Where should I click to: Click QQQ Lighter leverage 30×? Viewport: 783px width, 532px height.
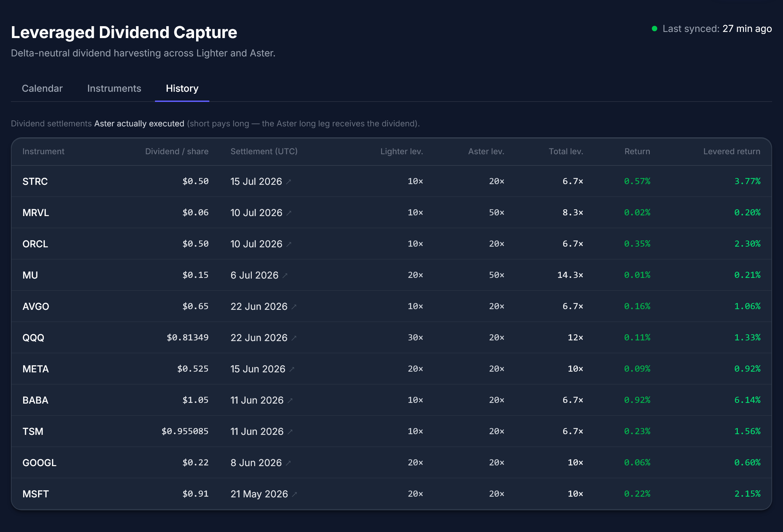(x=415, y=337)
